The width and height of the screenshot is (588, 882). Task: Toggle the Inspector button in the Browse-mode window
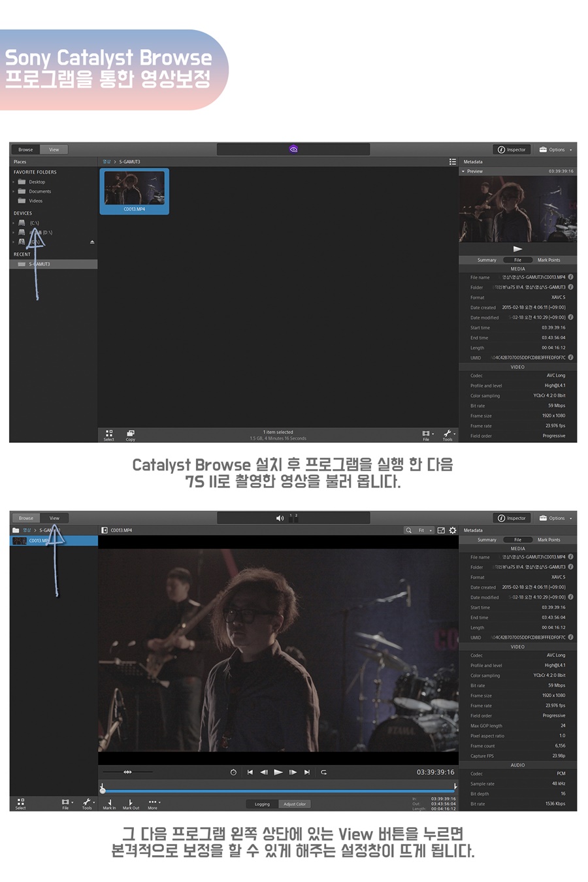tap(511, 150)
